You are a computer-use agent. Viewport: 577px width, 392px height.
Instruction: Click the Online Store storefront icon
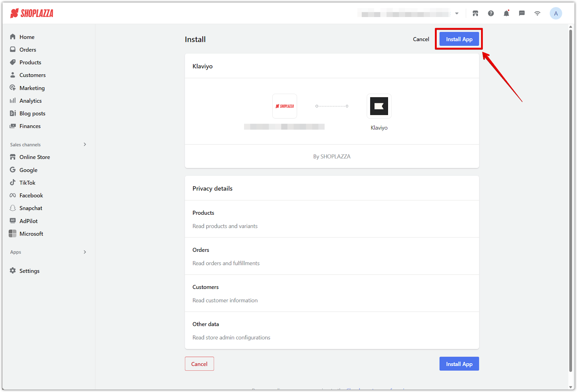tap(13, 157)
